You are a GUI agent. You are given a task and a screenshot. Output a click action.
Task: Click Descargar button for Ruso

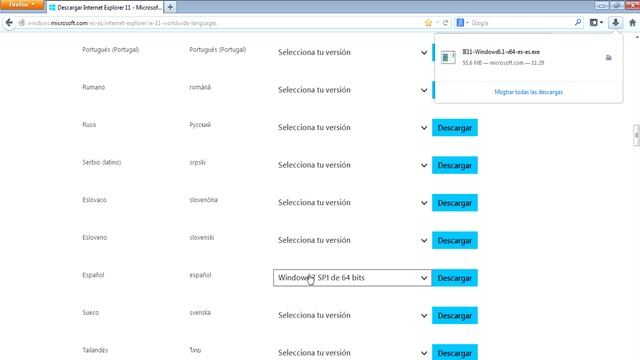click(455, 128)
